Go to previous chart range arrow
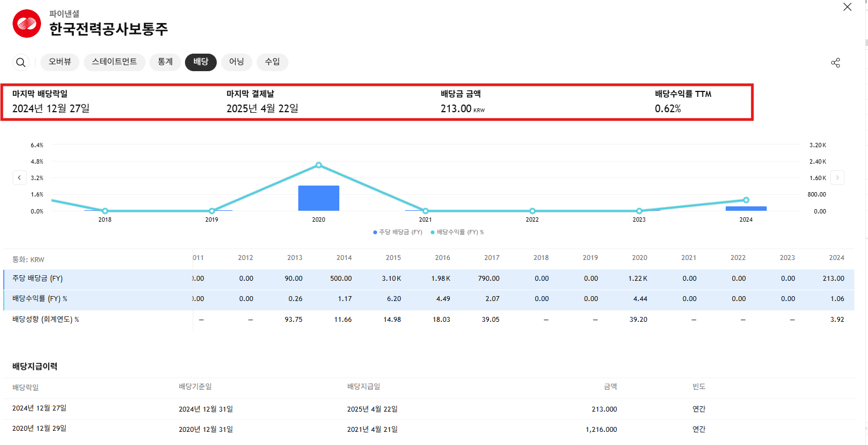This screenshot has height=445, width=868. 20,177
